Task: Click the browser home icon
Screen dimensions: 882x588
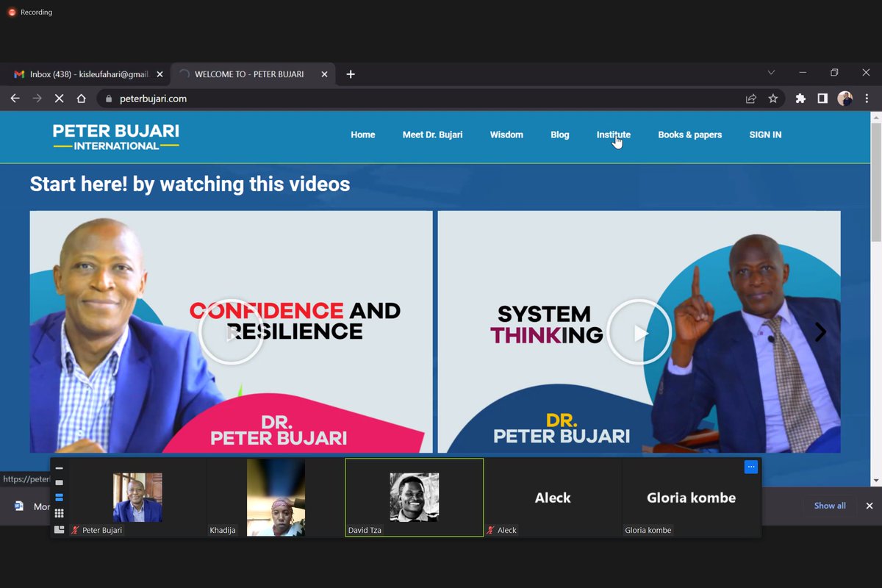Action: point(82,98)
